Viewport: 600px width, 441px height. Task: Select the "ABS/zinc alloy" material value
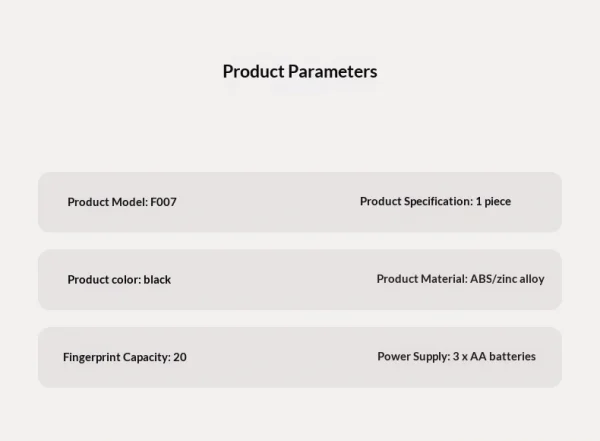pos(507,279)
